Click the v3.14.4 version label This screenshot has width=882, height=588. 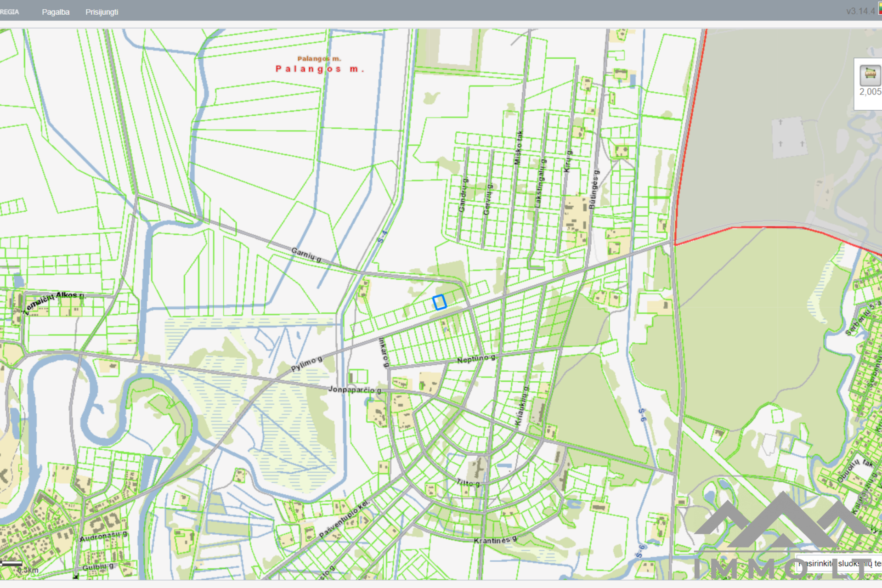tap(860, 11)
